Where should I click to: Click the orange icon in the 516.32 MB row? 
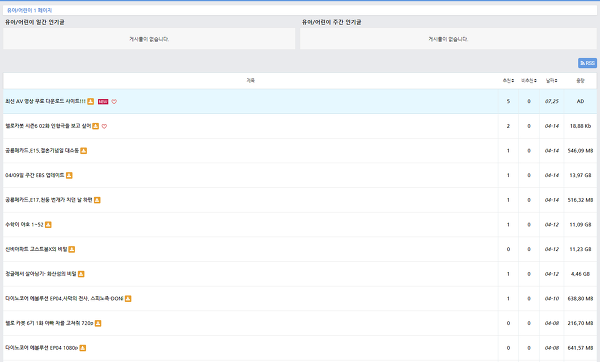click(97, 200)
